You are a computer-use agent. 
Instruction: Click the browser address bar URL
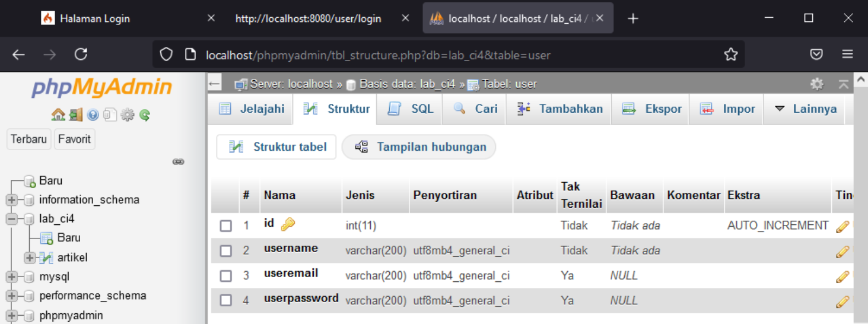[x=378, y=55]
